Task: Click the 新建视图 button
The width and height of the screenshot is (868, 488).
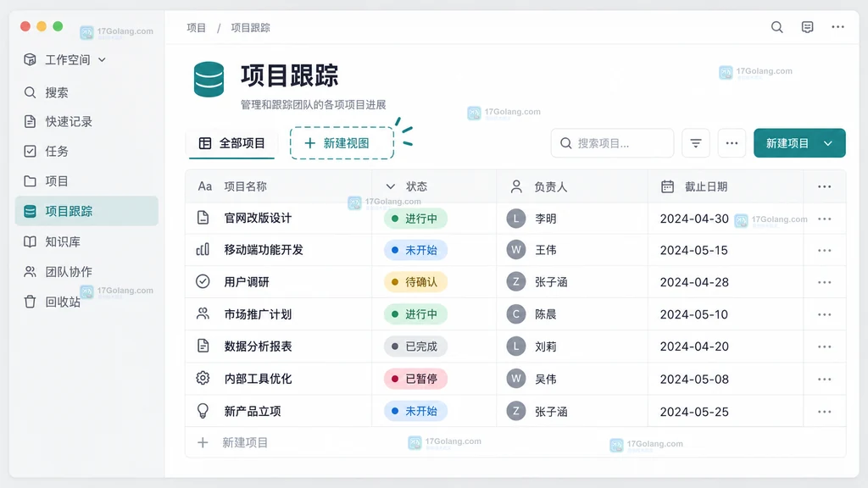Action: click(342, 143)
